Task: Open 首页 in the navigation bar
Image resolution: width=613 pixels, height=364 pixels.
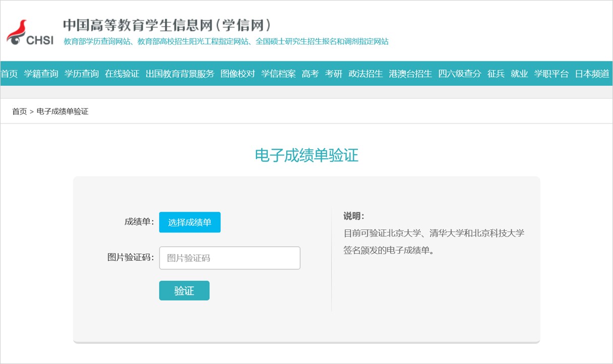Action: pyautogui.click(x=9, y=74)
